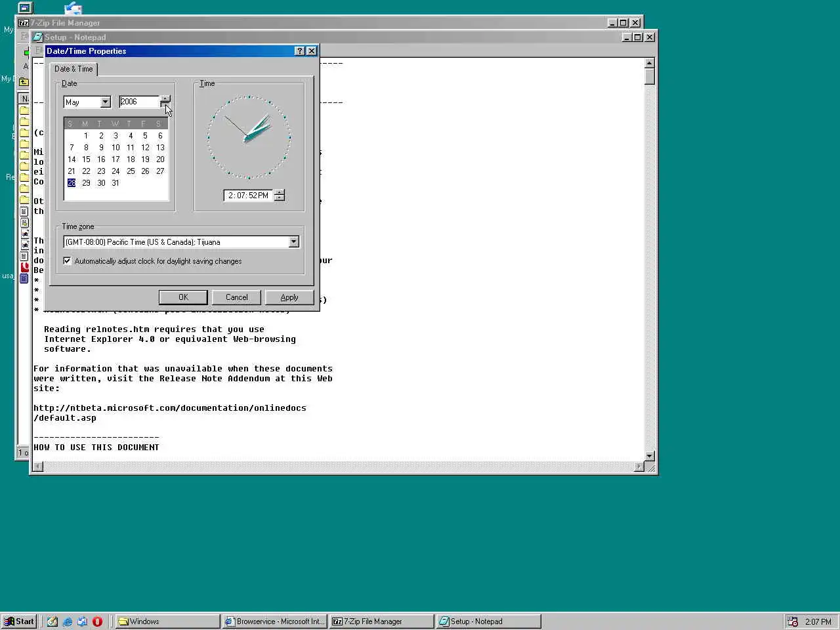Click the ntbeta.microsoft.com URL text in Notepad
Screen dimensions: 840x630
pos(170,413)
